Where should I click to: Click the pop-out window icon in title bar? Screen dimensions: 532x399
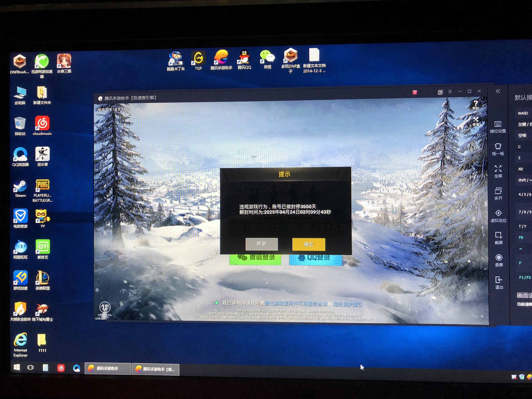440,92
